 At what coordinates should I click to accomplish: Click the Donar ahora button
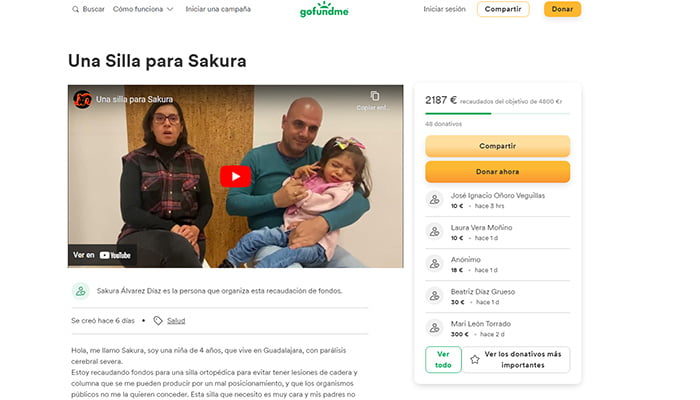click(497, 172)
